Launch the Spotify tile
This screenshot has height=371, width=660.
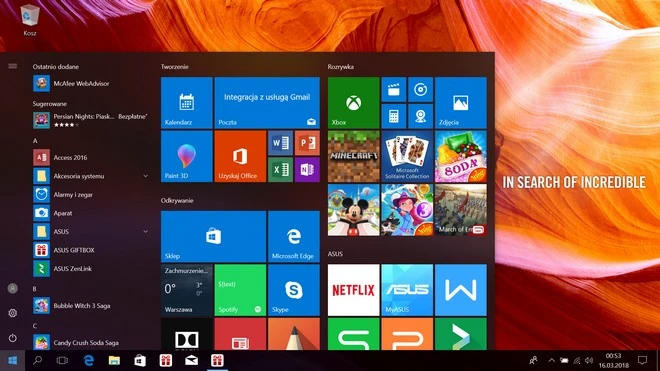(x=240, y=290)
